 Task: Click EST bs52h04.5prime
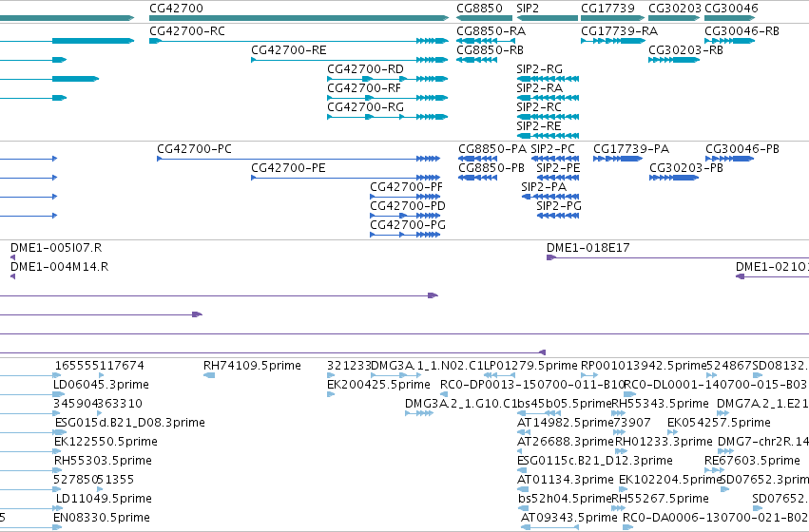523,507
